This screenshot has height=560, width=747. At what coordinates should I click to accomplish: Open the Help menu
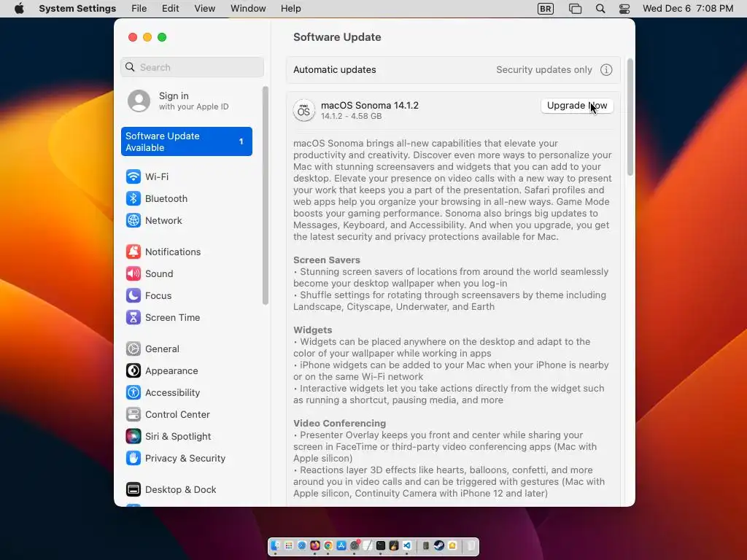click(x=290, y=9)
